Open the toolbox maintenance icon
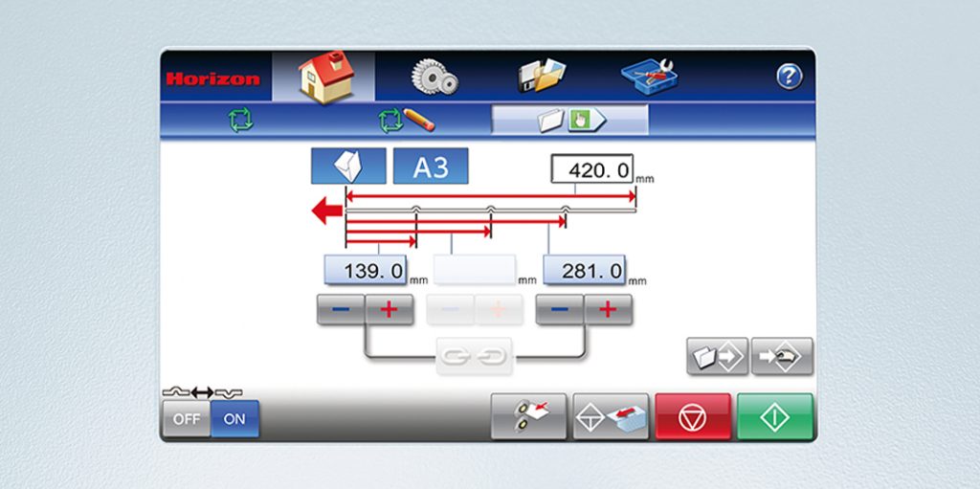 tap(647, 77)
